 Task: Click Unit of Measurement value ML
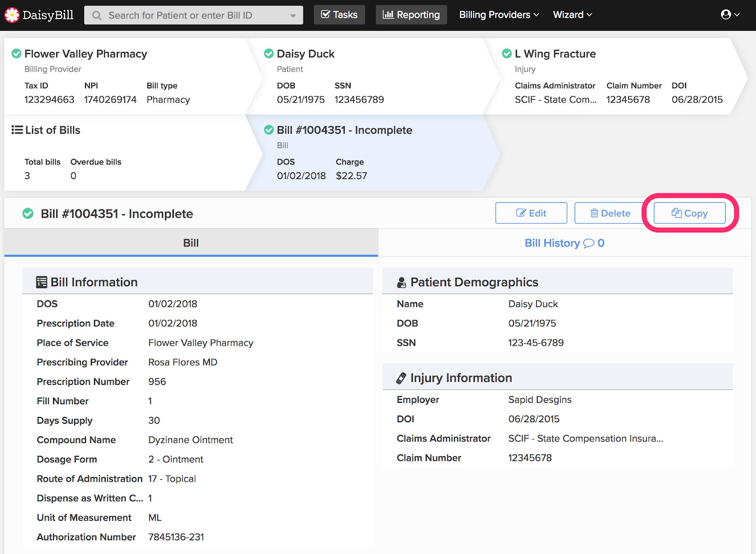[x=155, y=518]
